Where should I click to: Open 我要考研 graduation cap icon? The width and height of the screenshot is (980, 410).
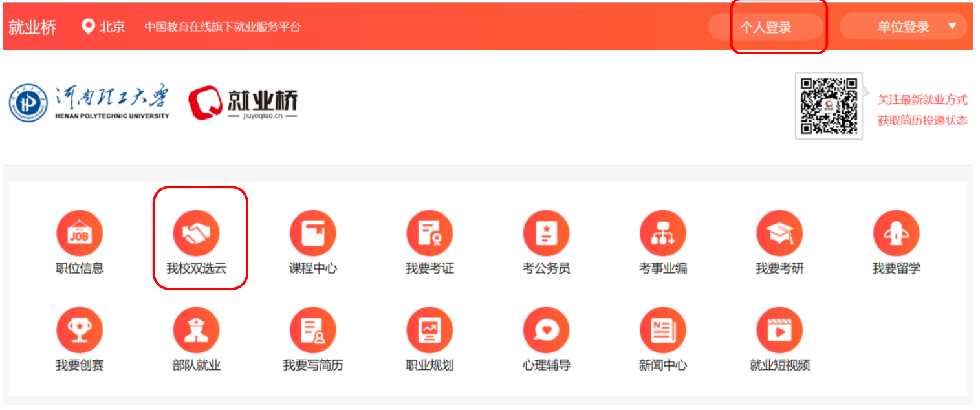[779, 233]
